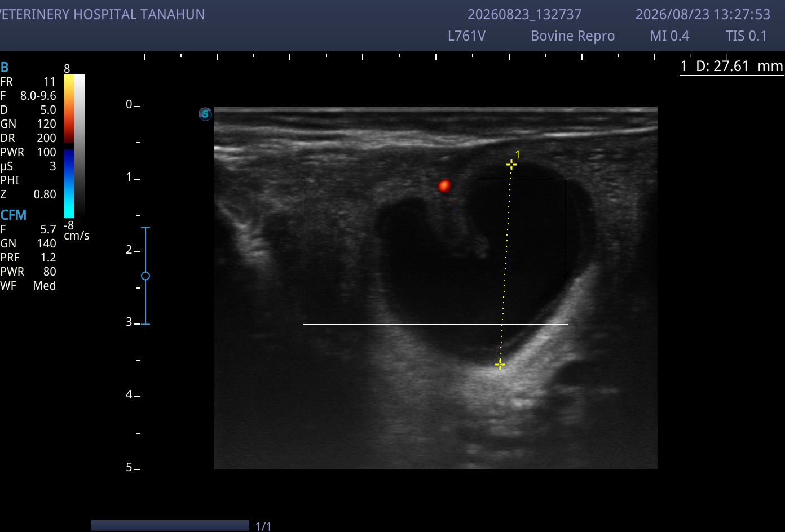Click the red Doppler flow signal spot

pyautogui.click(x=445, y=185)
